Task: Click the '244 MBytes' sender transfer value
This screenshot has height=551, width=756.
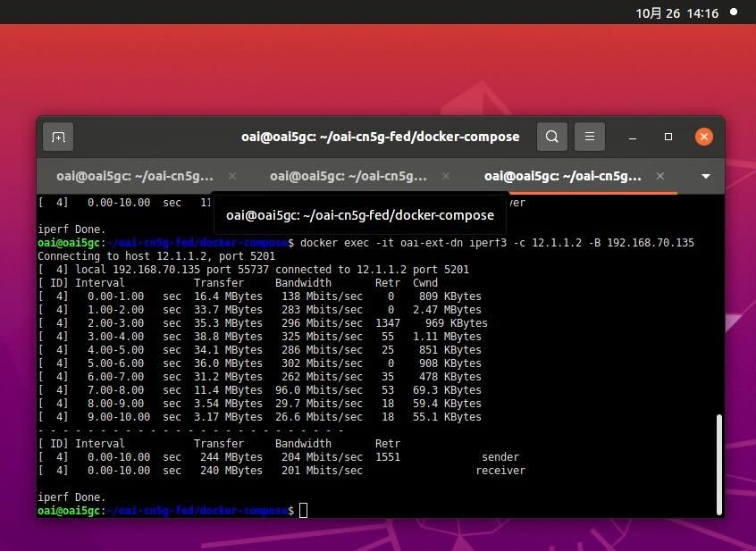Action: pos(231,457)
